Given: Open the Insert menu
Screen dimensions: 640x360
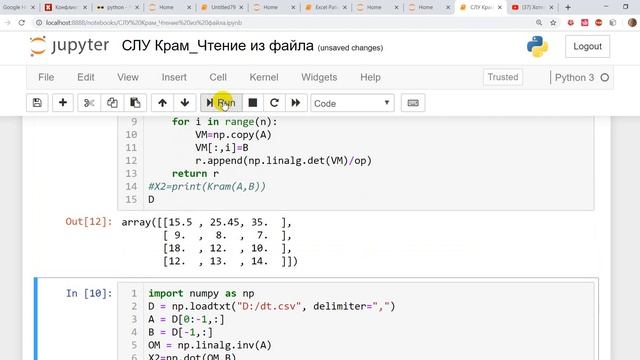Looking at the screenshot, I should [x=174, y=77].
